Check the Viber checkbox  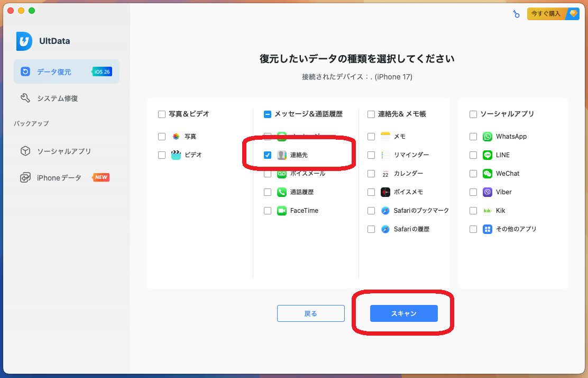pos(473,192)
